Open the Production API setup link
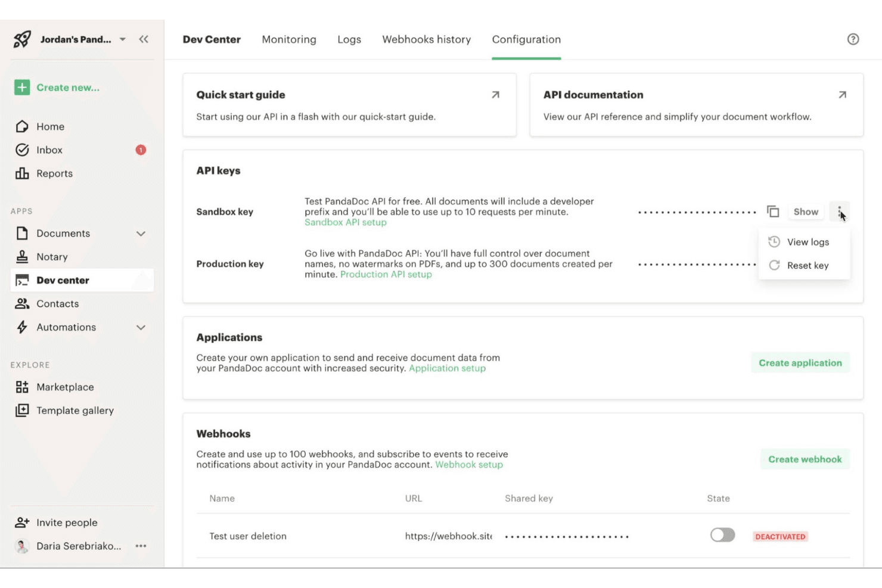The image size is (882, 588). (x=386, y=275)
